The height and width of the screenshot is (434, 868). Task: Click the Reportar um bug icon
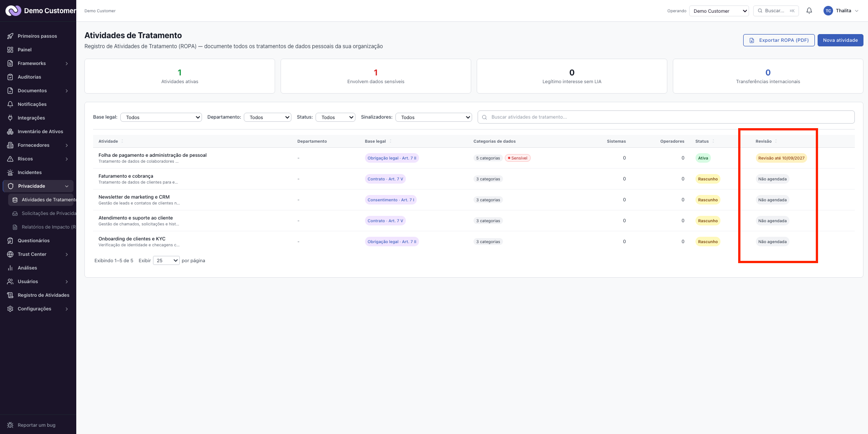coord(10,425)
